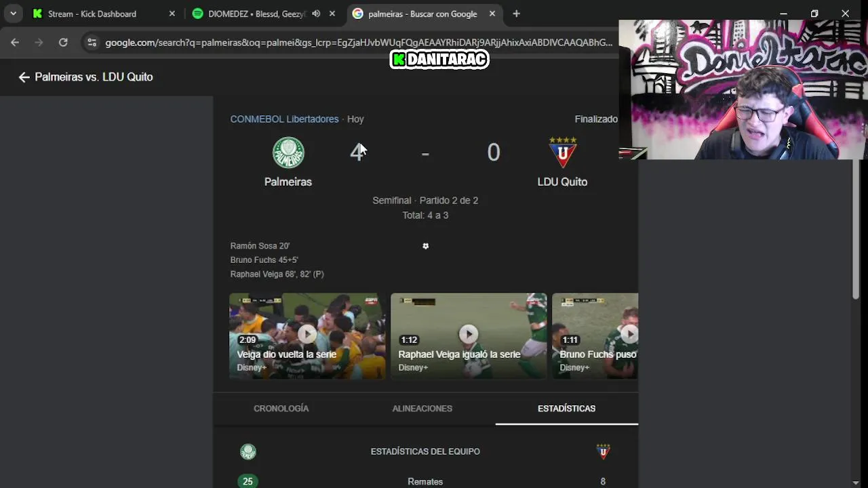Click the scrollbar down arrow
This screenshot has height=488, width=868.
pos(856,482)
